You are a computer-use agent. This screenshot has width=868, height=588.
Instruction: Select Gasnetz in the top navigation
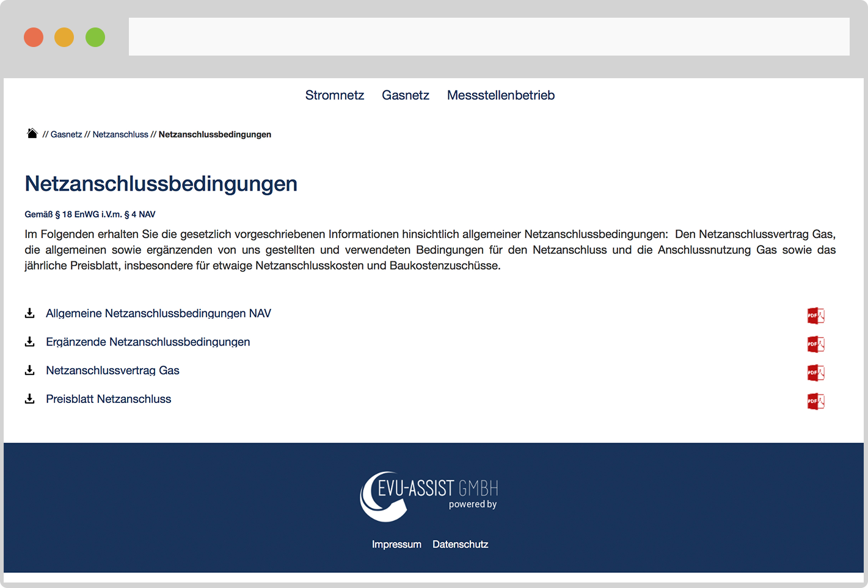405,95
